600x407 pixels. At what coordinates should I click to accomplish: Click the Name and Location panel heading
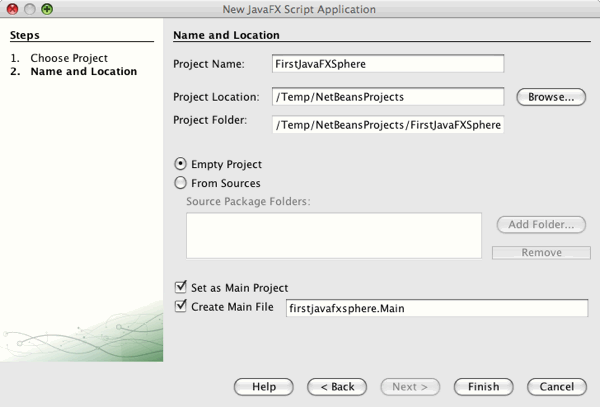pos(226,35)
